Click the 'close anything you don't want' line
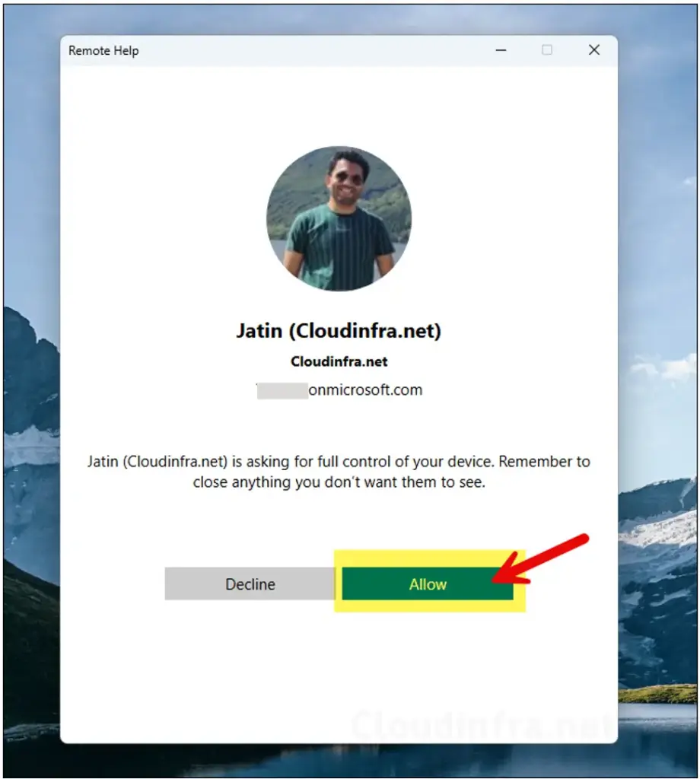This screenshot has width=700, height=779. click(x=339, y=482)
